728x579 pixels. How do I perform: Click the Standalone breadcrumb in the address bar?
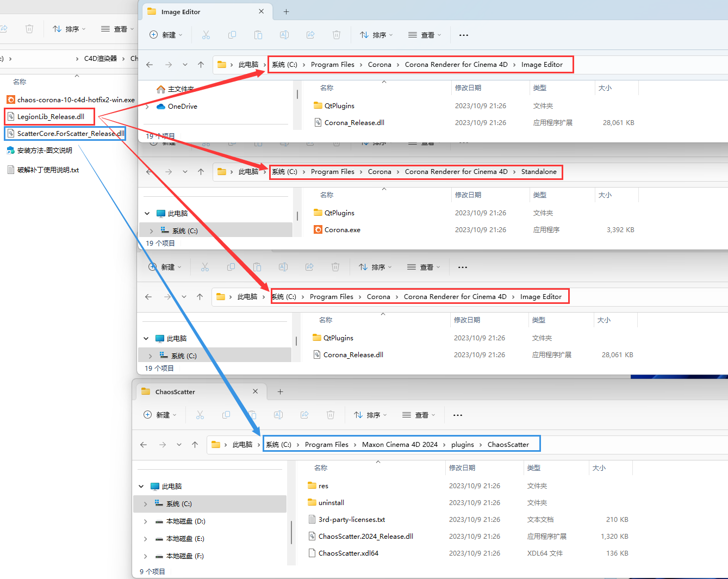point(538,172)
